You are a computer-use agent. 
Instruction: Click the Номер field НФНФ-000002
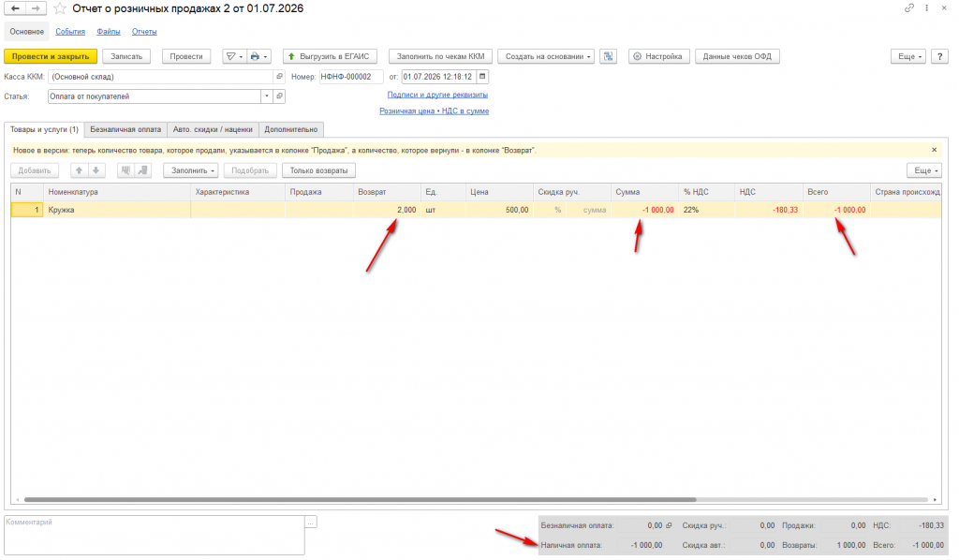[x=351, y=77]
